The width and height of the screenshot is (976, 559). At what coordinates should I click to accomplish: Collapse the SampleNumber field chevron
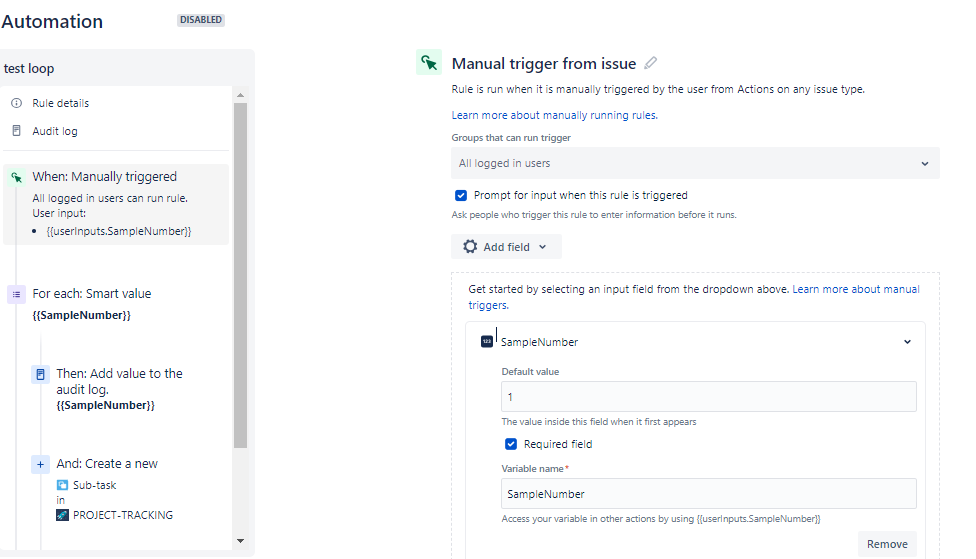point(908,342)
